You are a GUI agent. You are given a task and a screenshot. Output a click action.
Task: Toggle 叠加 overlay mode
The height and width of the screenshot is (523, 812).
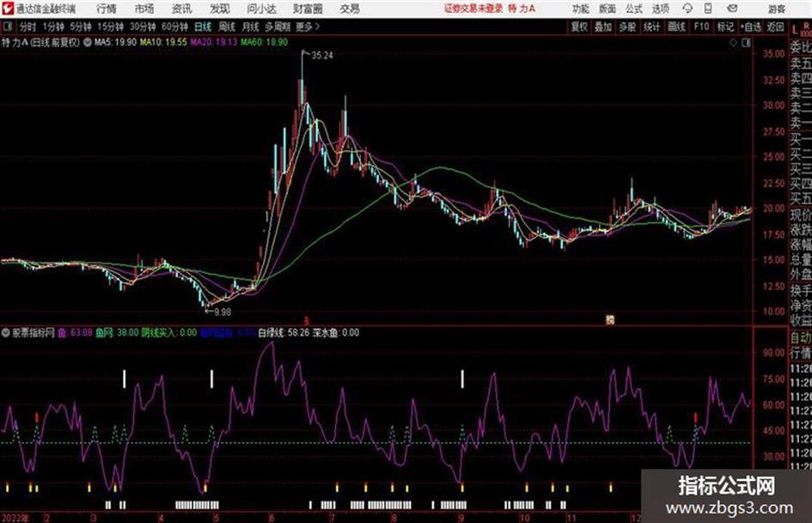603,27
